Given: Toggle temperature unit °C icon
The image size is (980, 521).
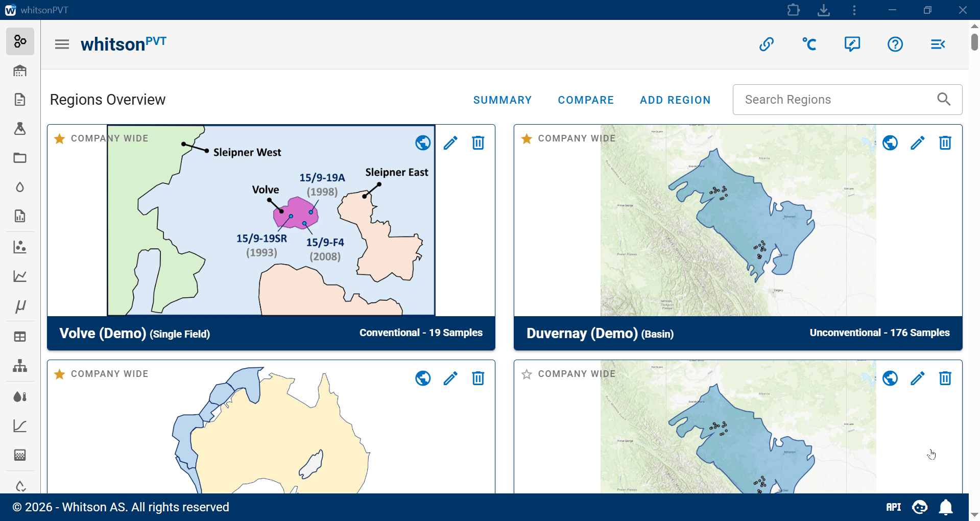Looking at the screenshot, I should point(809,44).
